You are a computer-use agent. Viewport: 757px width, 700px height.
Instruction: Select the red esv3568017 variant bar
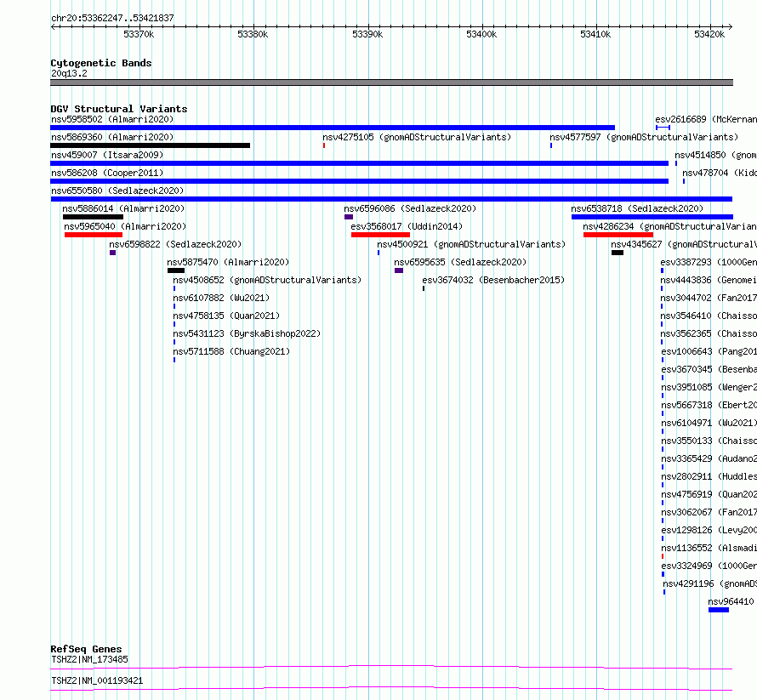[x=380, y=235]
